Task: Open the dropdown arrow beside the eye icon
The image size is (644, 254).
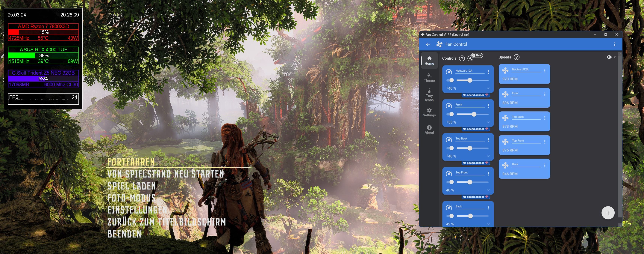Action: (615, 57)
